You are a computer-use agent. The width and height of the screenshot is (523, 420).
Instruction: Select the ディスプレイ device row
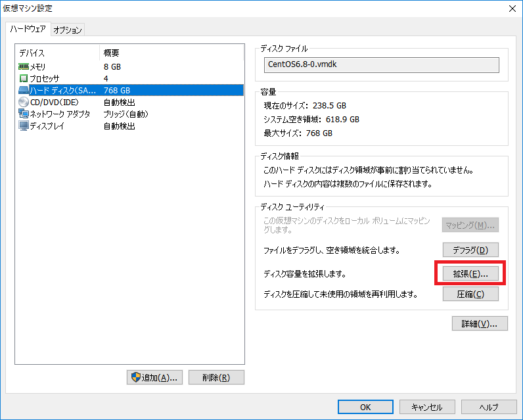point(131,126)
